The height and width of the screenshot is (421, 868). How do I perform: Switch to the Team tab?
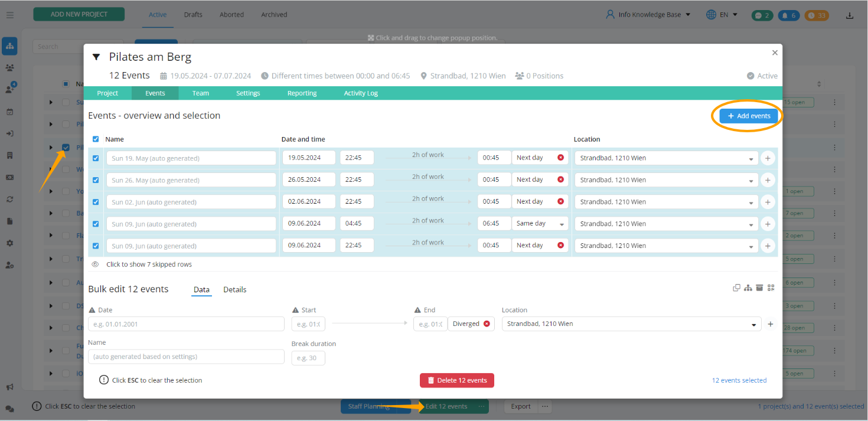pyautogui.click(x=201, y=93)
